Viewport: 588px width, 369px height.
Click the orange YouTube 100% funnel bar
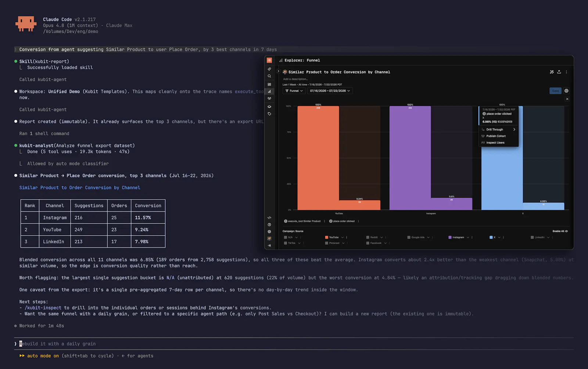[318, 158]
